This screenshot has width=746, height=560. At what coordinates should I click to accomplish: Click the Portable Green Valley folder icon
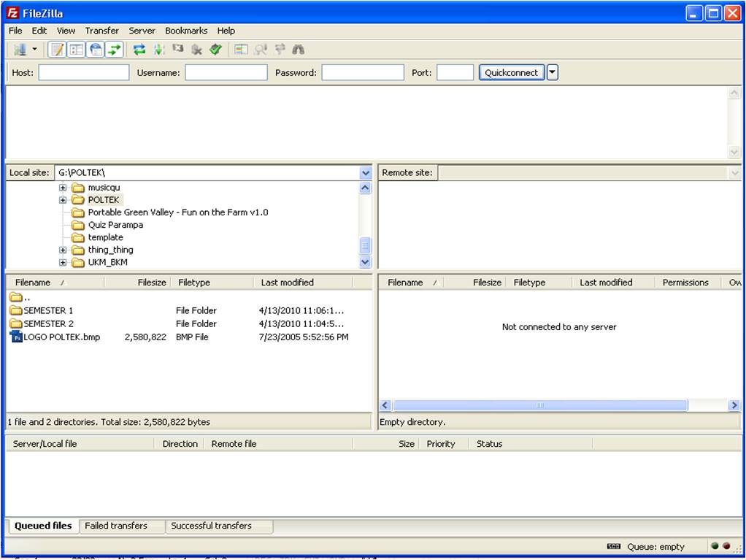click(x=78, y=212)
